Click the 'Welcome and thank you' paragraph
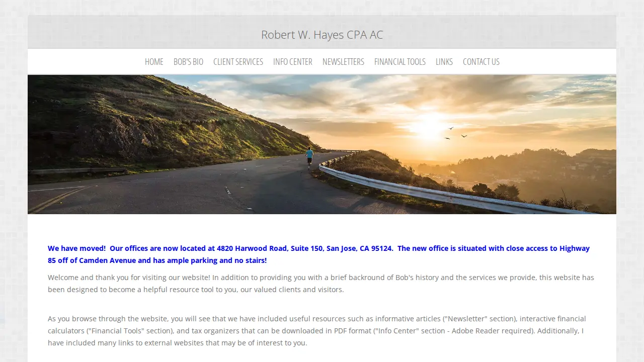This screenshot has width=644, height=362. click(321, 284)
